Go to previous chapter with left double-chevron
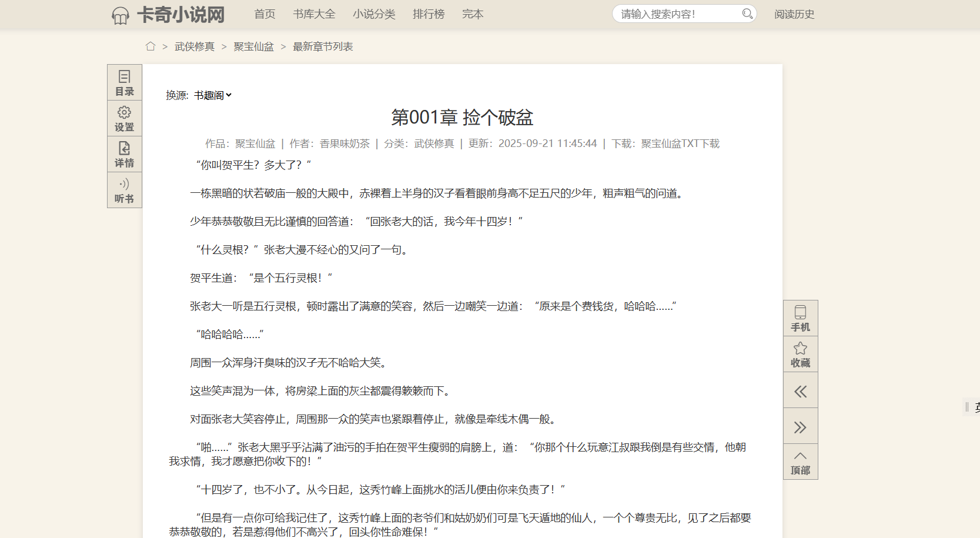The width and height of the screenshot is (980, 538). (x=800, y=392)
